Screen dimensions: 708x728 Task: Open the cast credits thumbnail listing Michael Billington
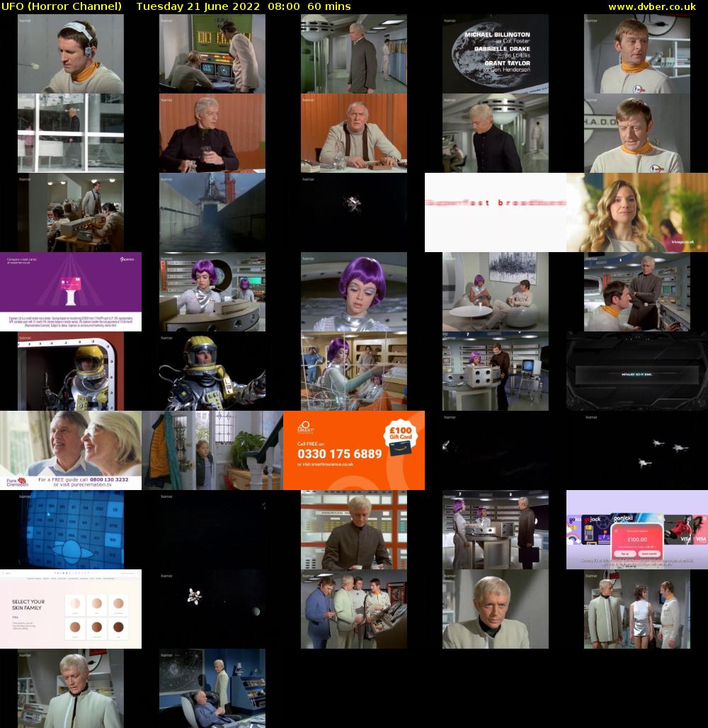[496, 54]
